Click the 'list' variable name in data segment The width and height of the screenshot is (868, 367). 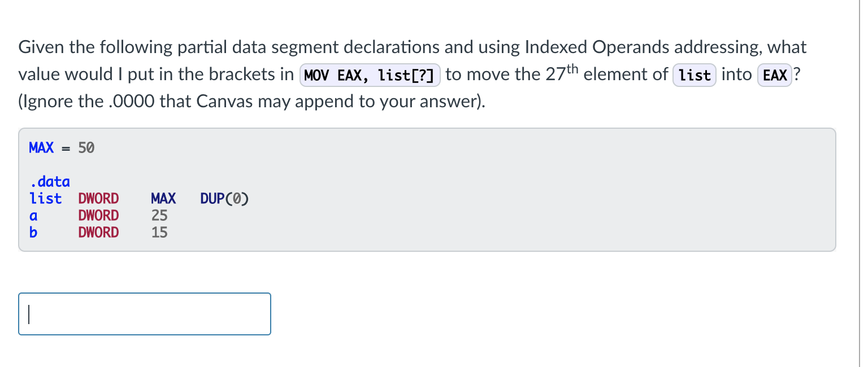point(46,199)
